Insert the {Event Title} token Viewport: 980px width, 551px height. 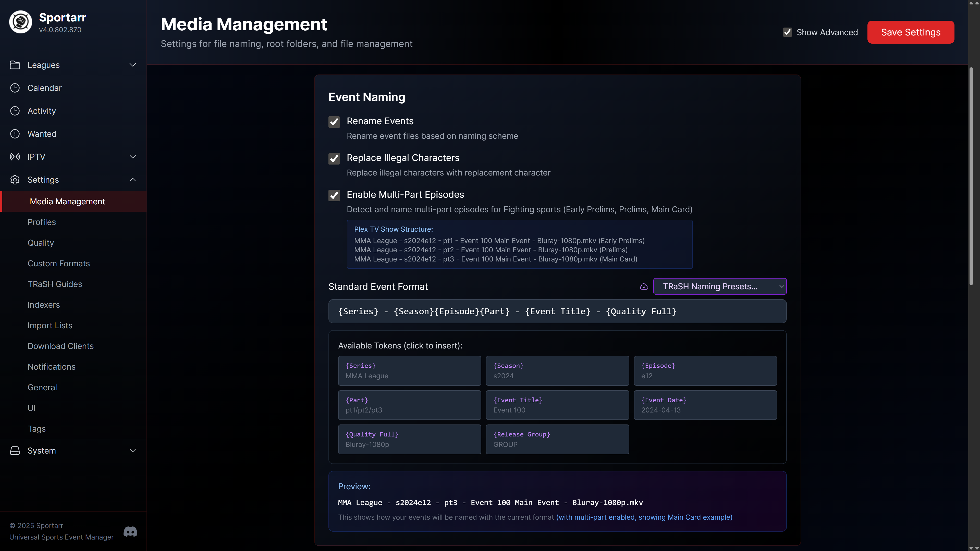pos(557,405)
